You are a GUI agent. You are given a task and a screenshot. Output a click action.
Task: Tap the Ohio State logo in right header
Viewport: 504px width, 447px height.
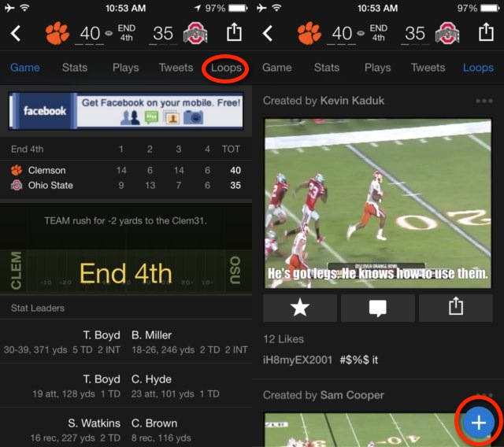coord(447,33)
